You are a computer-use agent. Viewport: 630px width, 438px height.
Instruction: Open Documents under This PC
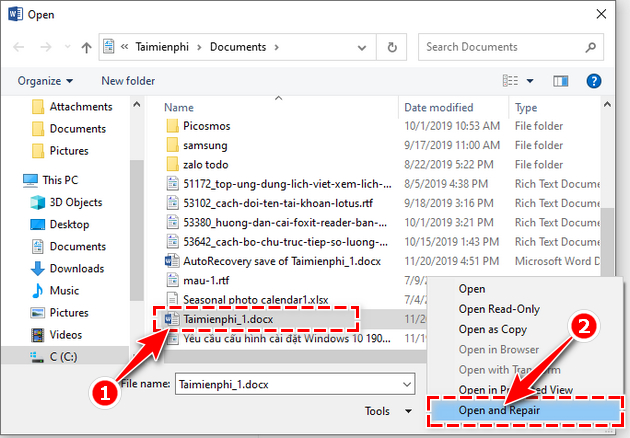point(68,246)
